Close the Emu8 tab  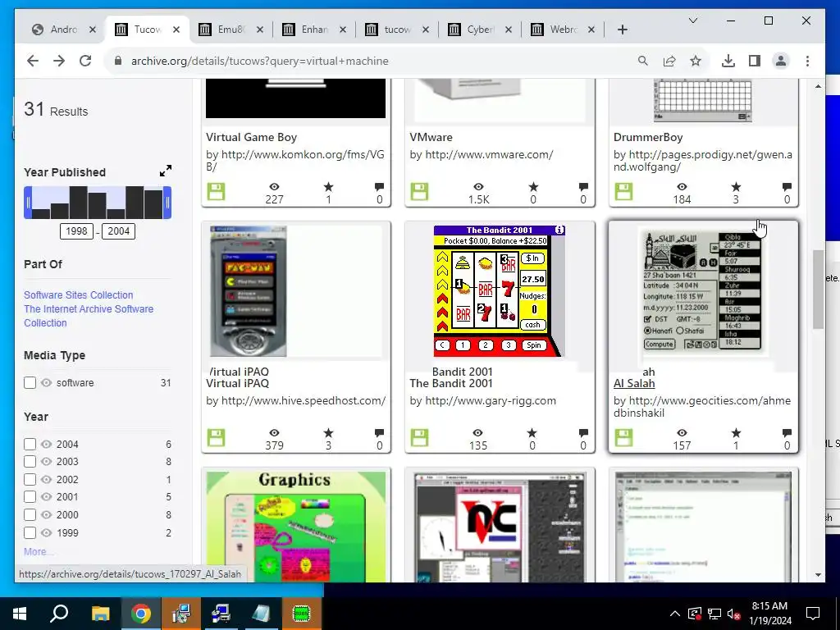click(260, 30)
